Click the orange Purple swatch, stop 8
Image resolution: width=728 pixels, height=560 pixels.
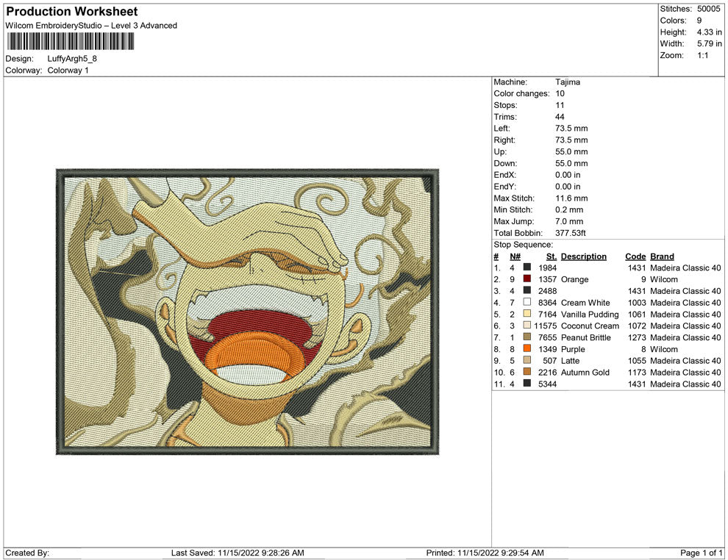click(527, 348)
